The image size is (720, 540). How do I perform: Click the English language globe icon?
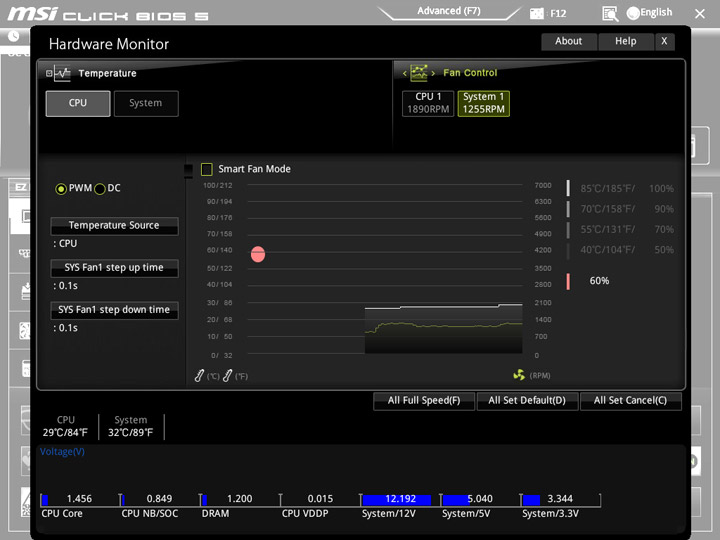[633, 13]
